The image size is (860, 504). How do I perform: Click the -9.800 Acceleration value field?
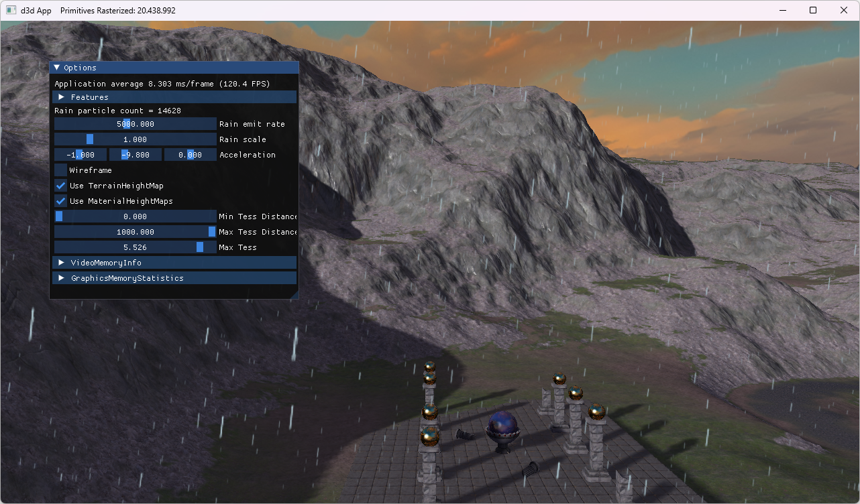coord(135,154)
